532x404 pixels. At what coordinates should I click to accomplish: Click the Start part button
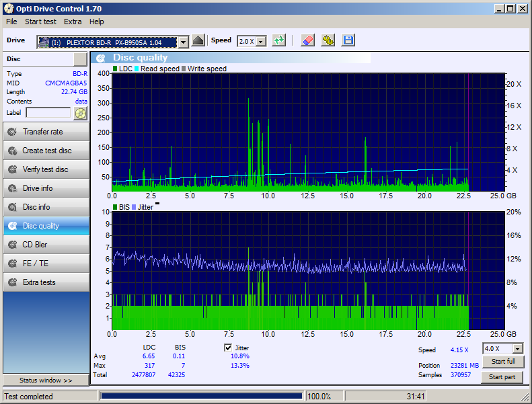[x=502, y=377]
